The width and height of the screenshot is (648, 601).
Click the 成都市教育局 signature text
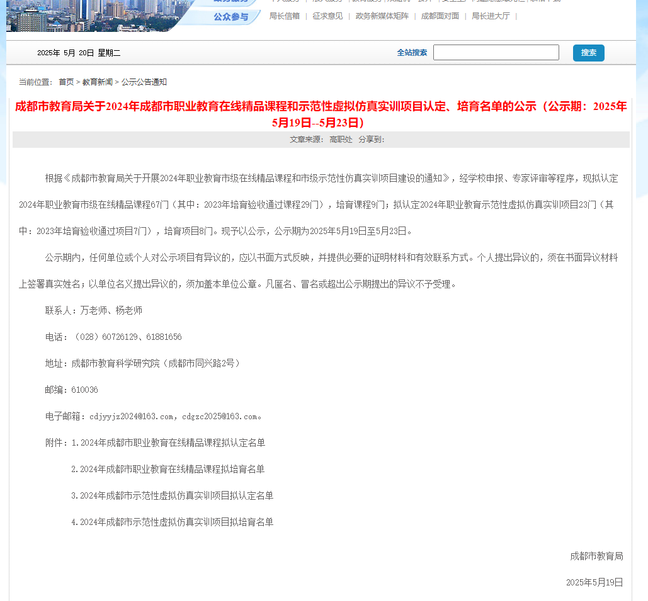tap(596, 556)
